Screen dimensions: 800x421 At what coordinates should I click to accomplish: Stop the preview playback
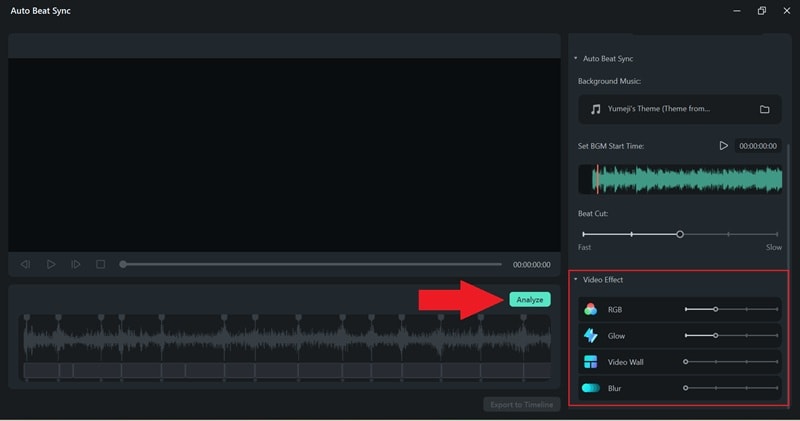pyautogui.click(x=101, y=264)
